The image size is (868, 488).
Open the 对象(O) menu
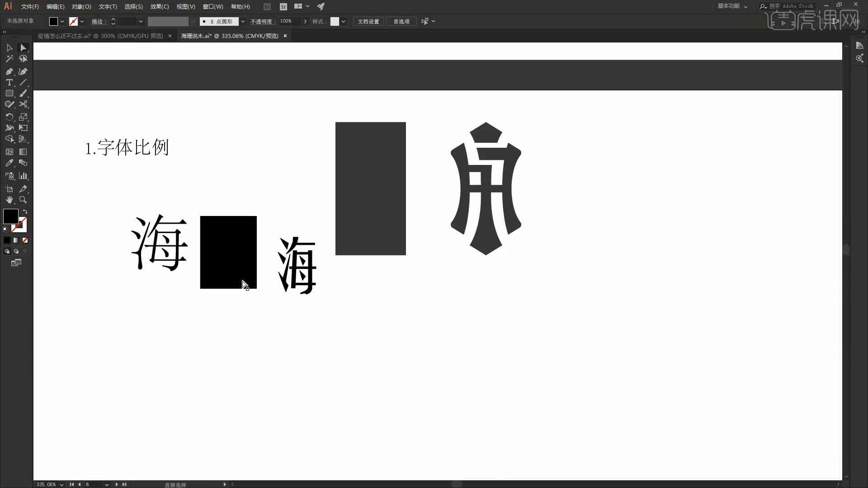(x=81, y=7)
